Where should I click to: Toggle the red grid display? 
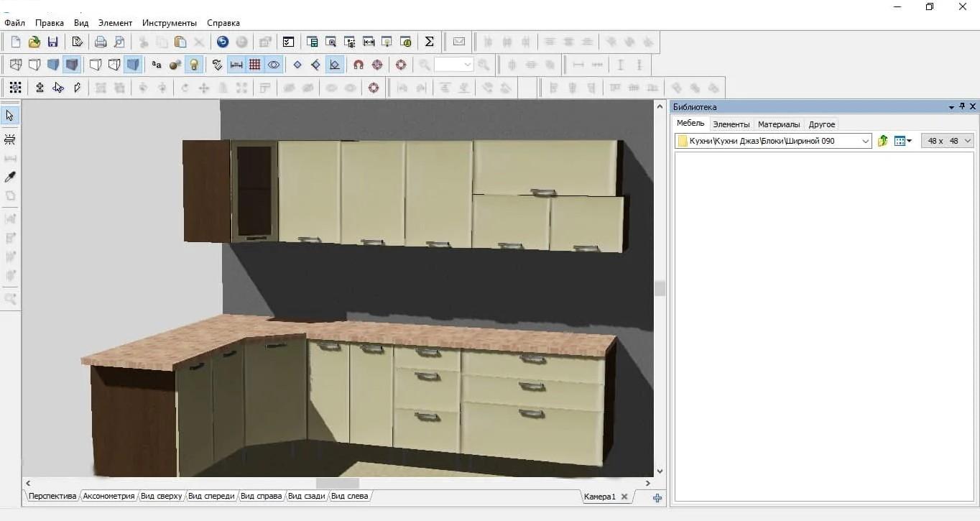(254, 65)
